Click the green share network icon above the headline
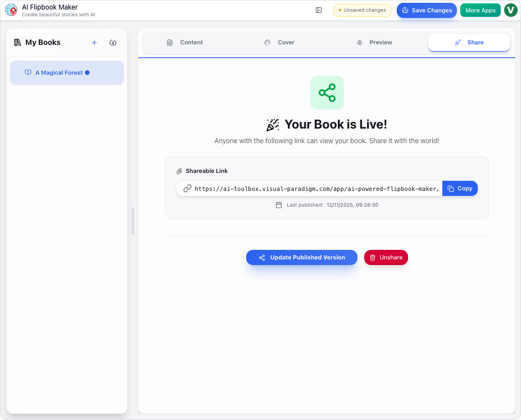The width and height of the screenshot is (521, 420). pos(327,93)
